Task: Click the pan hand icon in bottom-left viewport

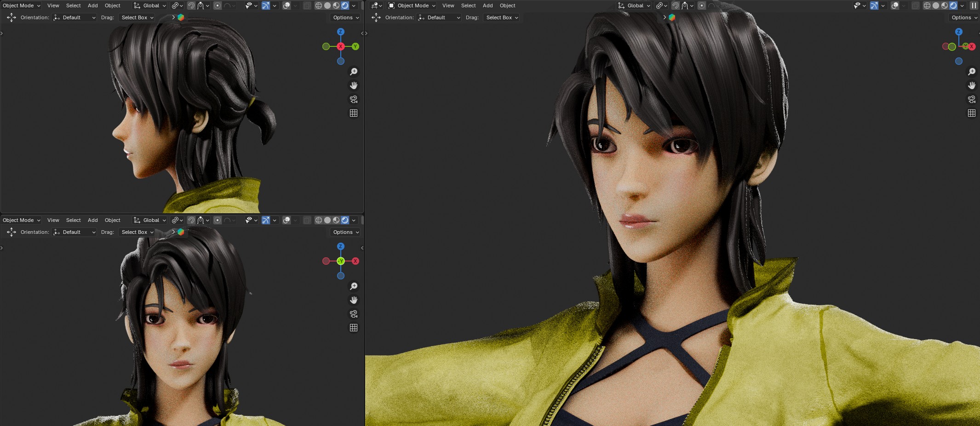Action: click(354, 300)
